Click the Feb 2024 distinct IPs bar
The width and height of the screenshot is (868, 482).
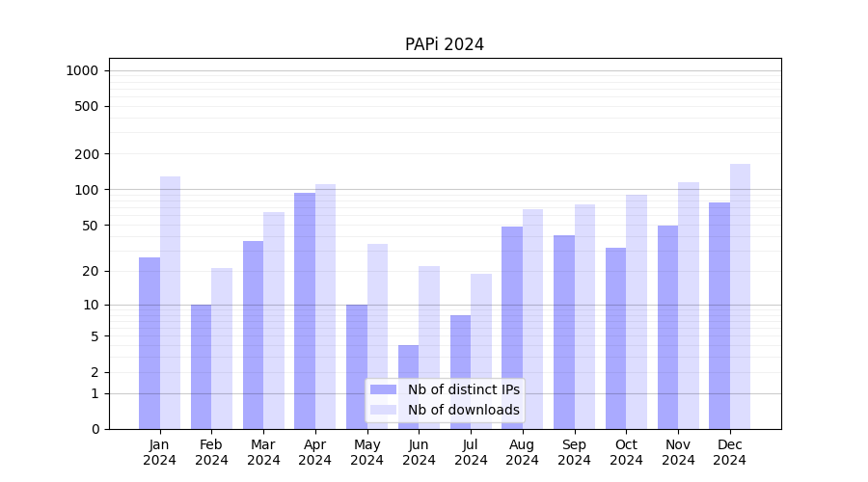[201, 366]
